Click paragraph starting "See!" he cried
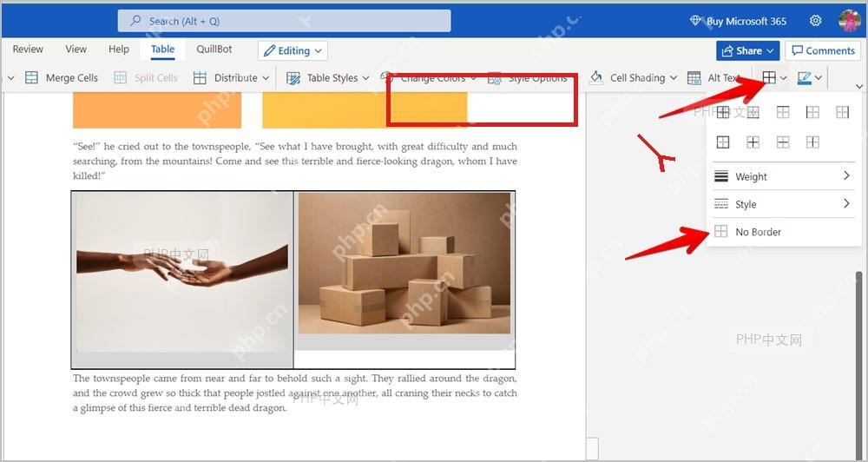This screenshot has width=868, height=462. pos(294,162)
